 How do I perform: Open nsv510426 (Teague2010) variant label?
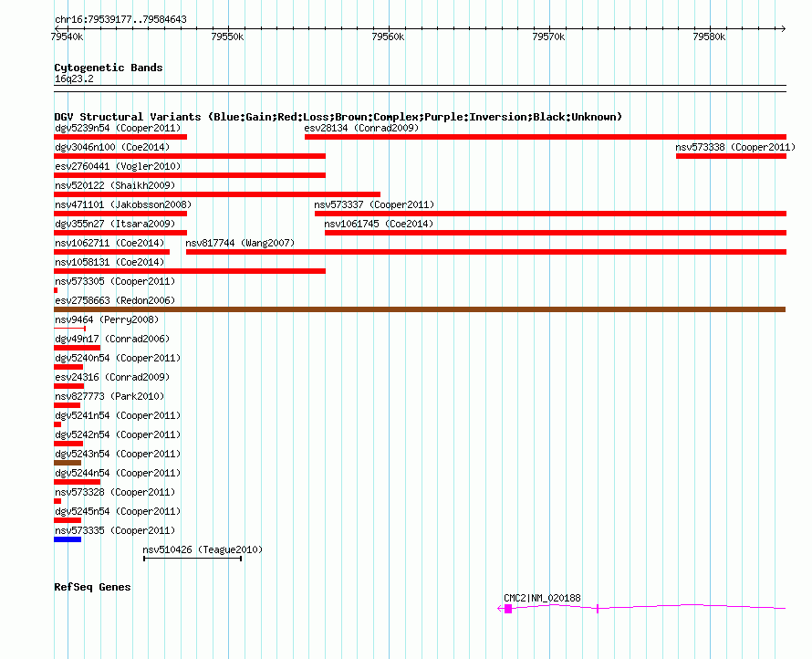coord(203,549)
